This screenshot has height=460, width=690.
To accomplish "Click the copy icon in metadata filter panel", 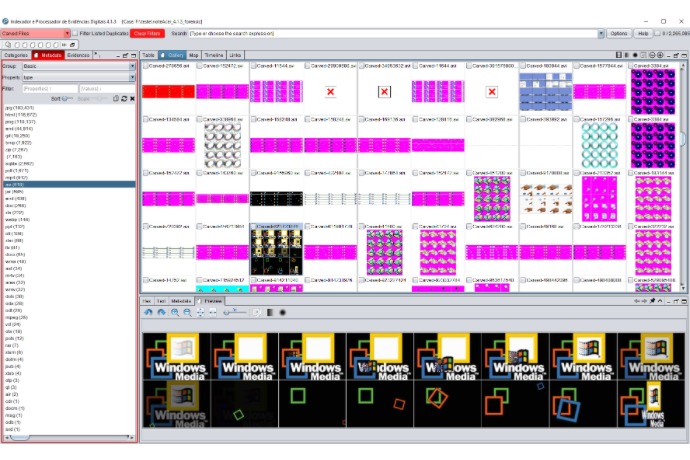I will point(116,99).
